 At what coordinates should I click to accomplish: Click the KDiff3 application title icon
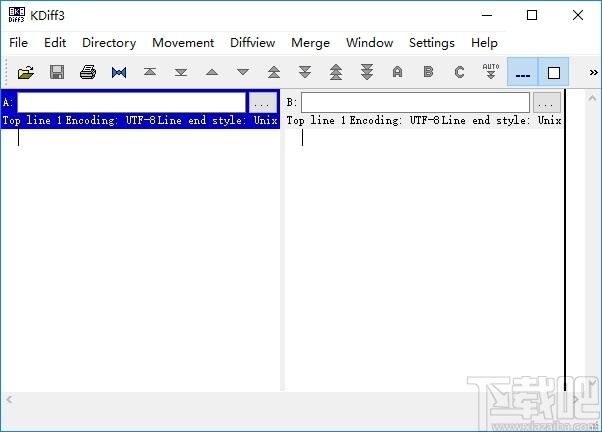(17, 15)
